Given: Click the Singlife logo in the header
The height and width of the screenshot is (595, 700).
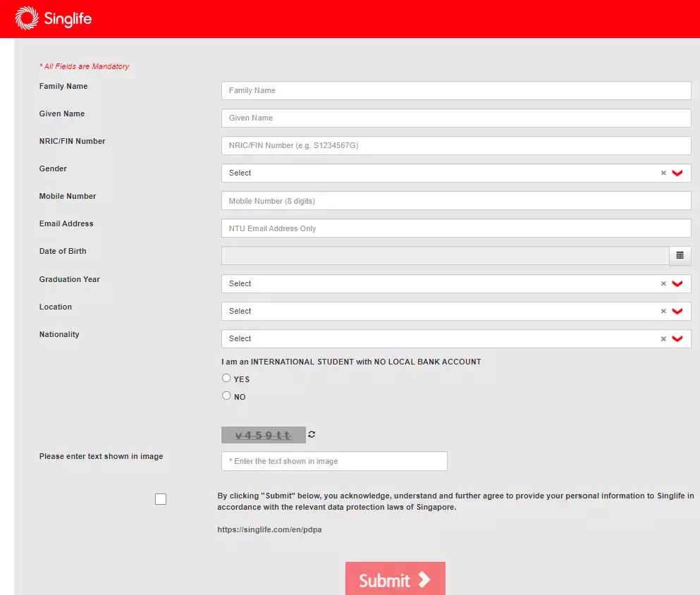Looking at the screenshot, I should click(x=53, y=18).
